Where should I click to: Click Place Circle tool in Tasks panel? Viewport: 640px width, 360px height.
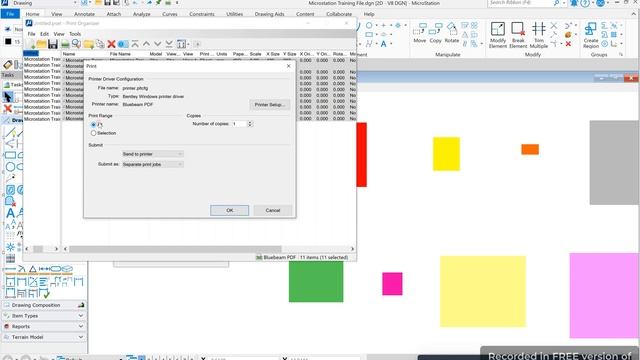click(x=10, y=167)
